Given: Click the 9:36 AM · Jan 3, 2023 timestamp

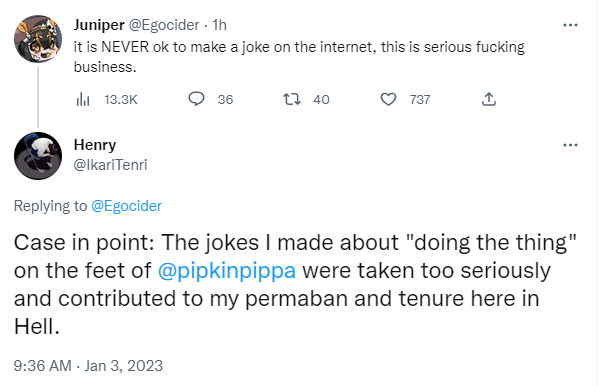Looking at the screenshot, I should click(x=88, y=366).
